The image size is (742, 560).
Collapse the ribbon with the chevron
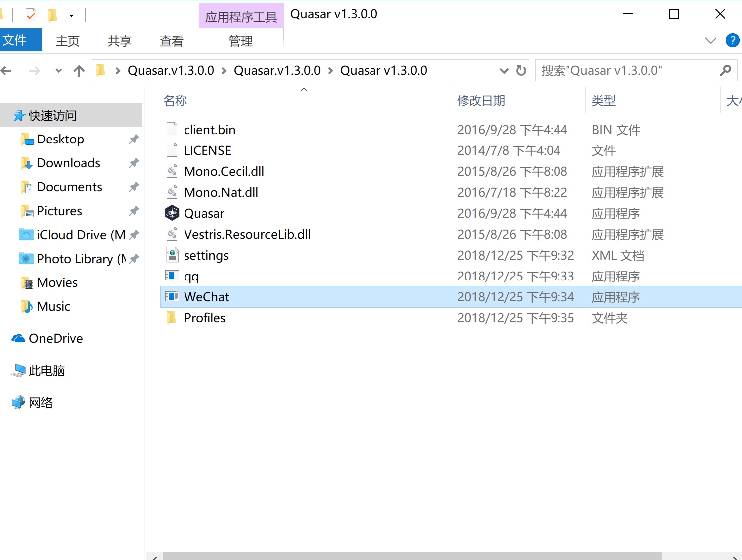pyautogui.click(x=710, y=40)
